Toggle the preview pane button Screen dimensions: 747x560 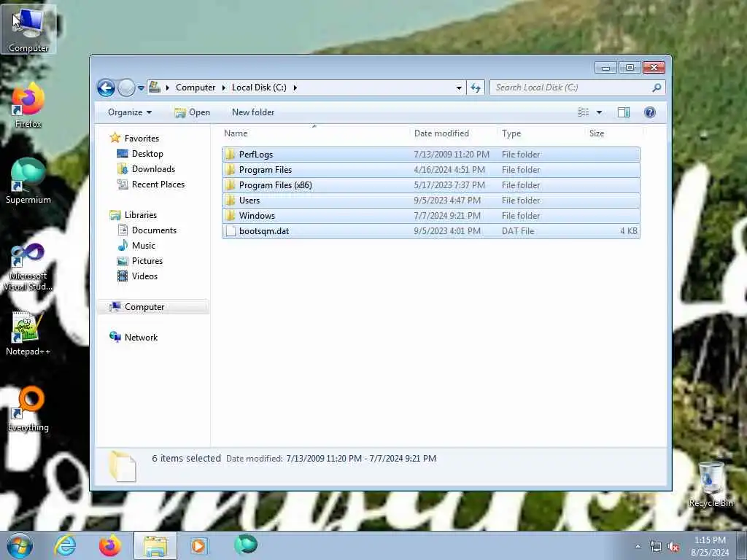[x=623, y=112]
